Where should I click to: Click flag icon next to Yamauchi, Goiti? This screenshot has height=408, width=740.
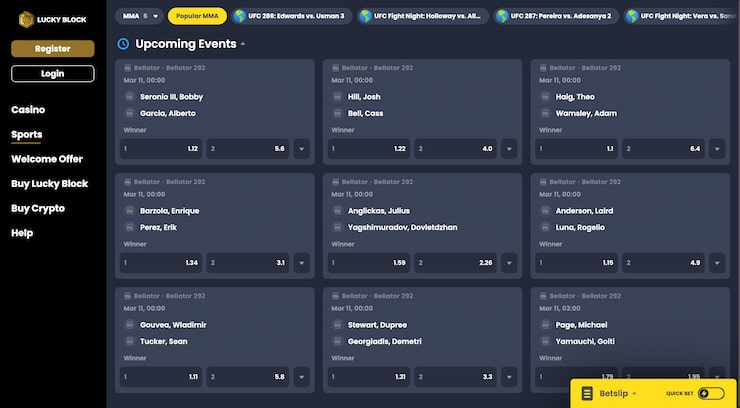pos(545,341)
